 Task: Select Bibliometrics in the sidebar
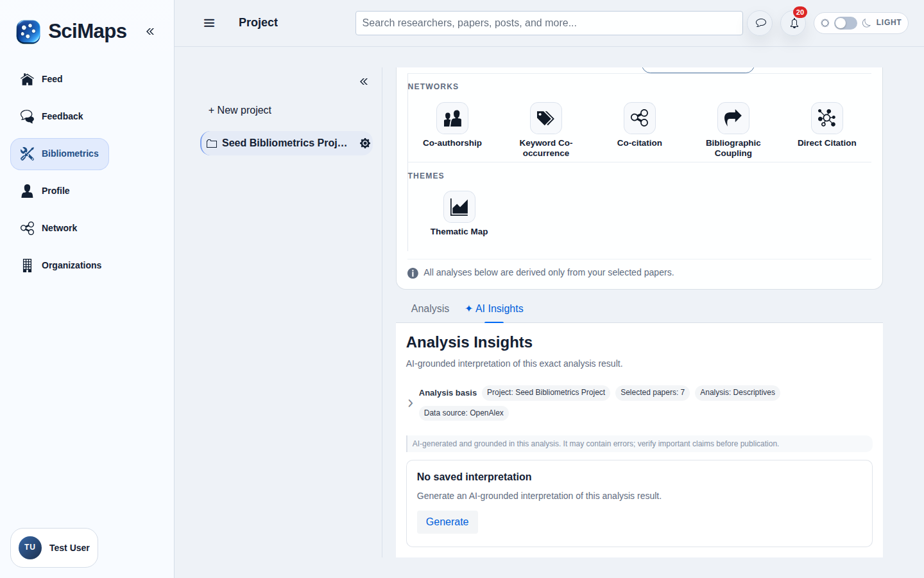(60, 153)
